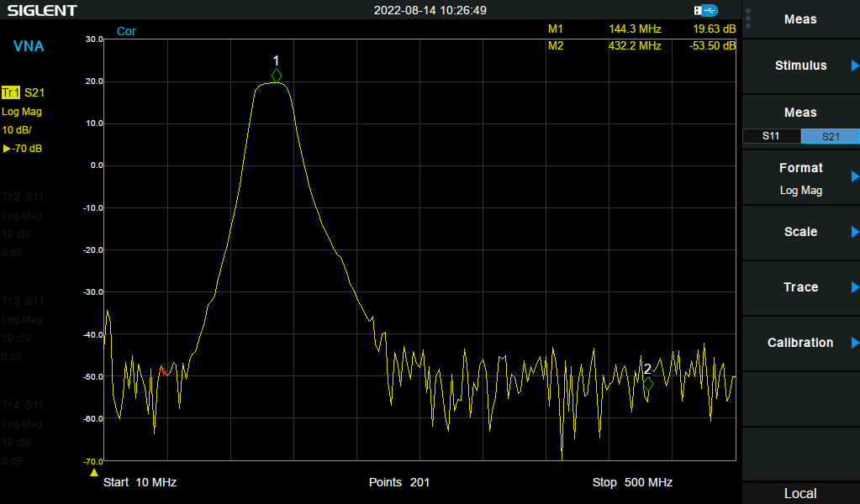Screen dimensions: 860x504
Task: Expand the Format Log Mag submenu
Action: (x=801, y=177)
